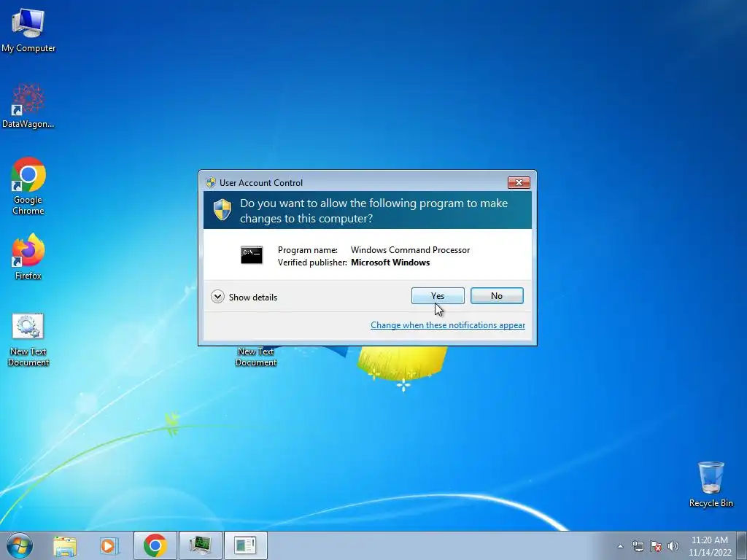Open Windows Media Player from the taskbar
This screenshot has width=747, height=560.
(108, 545)
